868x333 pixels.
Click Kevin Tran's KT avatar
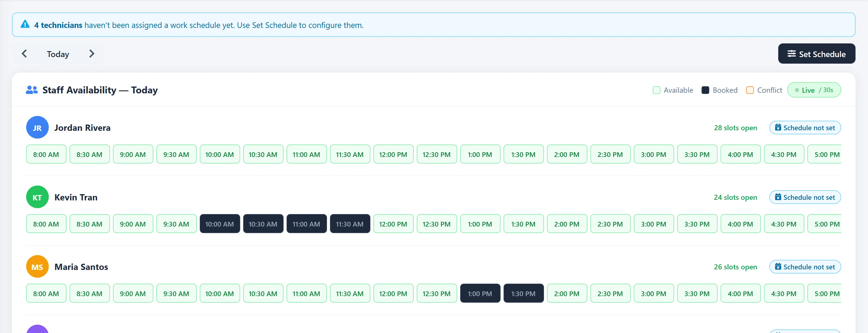pyautogui.click(x=37, y=197)
